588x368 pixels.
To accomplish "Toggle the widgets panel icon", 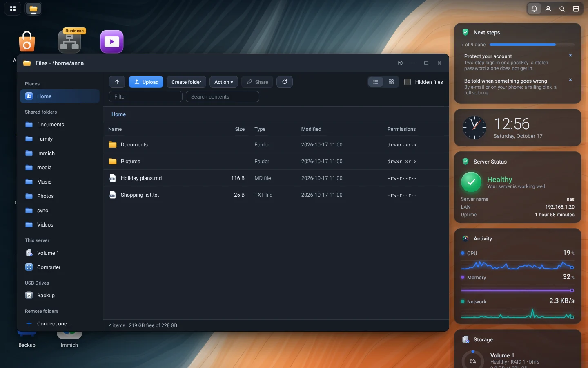I will [x=576, y=9].
